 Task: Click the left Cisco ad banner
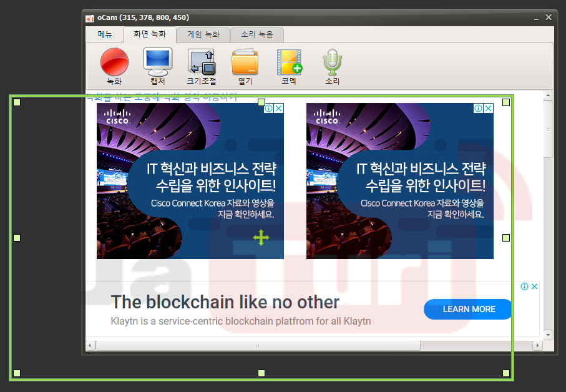tap(190, 181)
